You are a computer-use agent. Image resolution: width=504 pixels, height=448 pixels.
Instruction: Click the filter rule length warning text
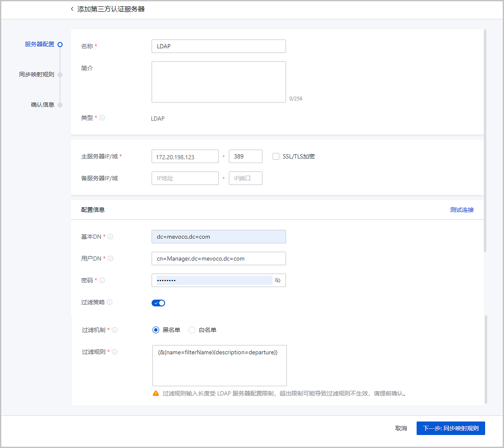(x=284, y=394)
